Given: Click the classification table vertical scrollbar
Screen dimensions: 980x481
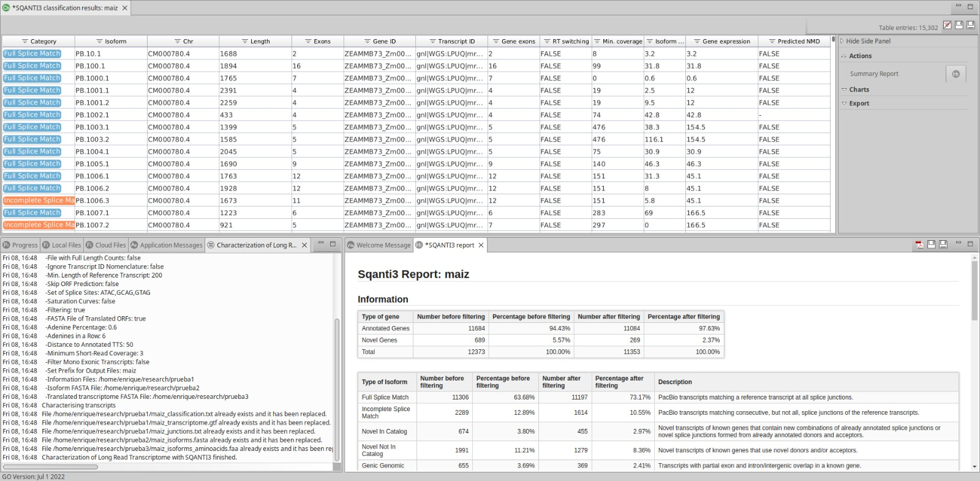Looking at the screenshot, I should [x=833, y=40].
